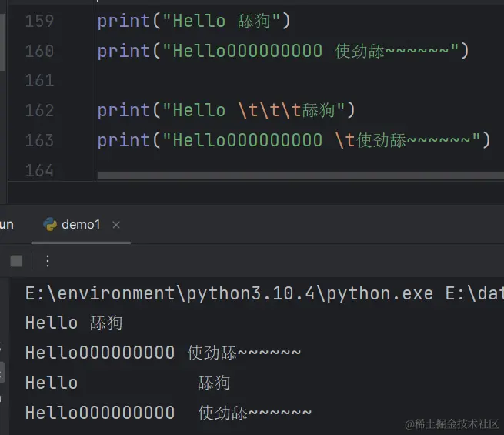The image size is (504, 435).
Task: Place cursor on \t\t\t escape in line 162
Action: click(269, 111)
